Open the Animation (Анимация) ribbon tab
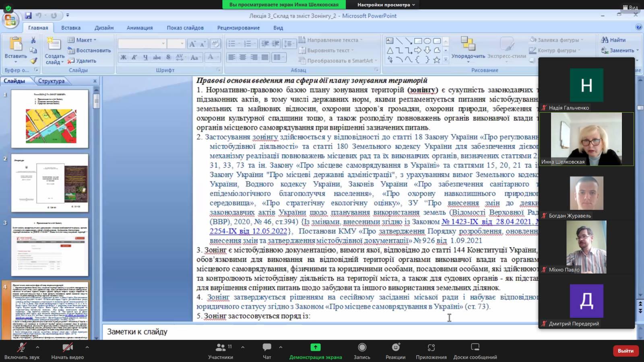This screenshot has width=644, height=362. coord(140,28)
